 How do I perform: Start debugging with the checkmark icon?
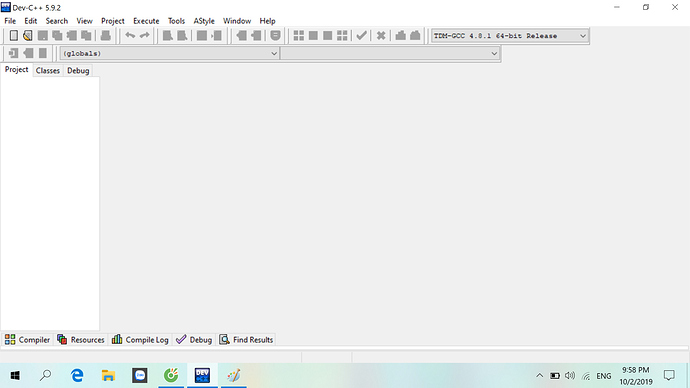tap(361, 36)
